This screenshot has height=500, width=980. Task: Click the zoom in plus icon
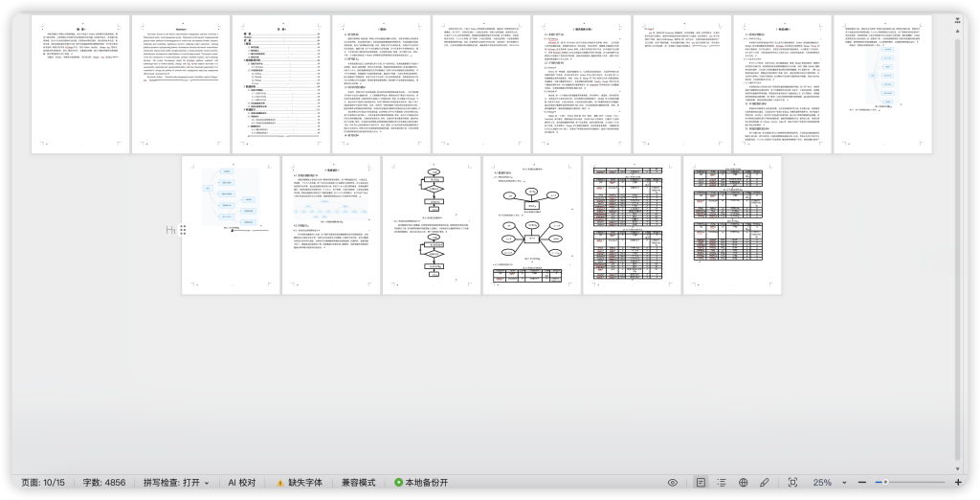(x=958, y=483)
